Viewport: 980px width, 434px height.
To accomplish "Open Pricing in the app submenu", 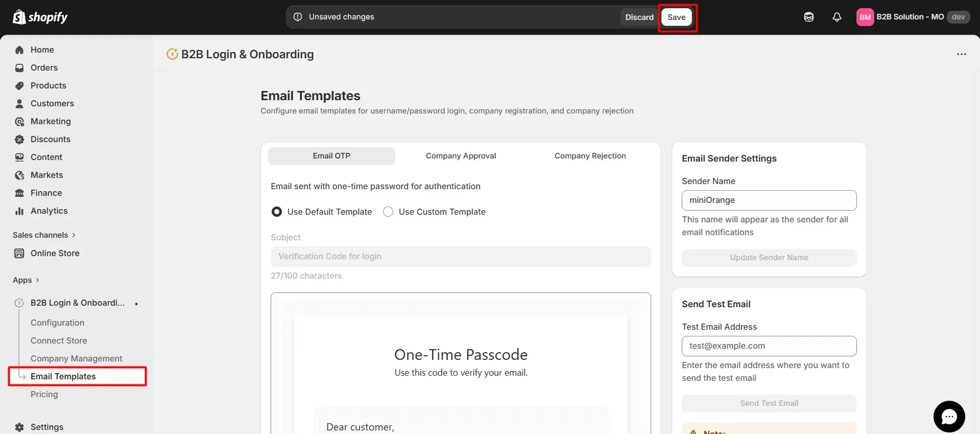I will coord(44,394).
